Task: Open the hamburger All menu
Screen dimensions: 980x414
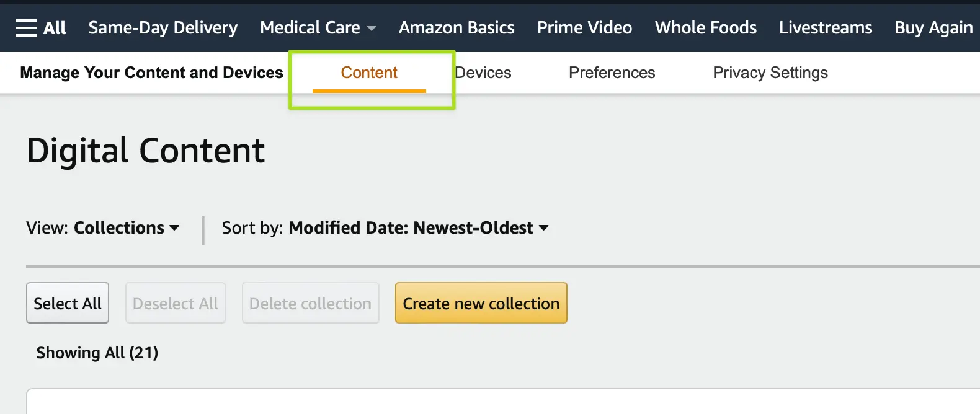Action: tap(41, 28)
